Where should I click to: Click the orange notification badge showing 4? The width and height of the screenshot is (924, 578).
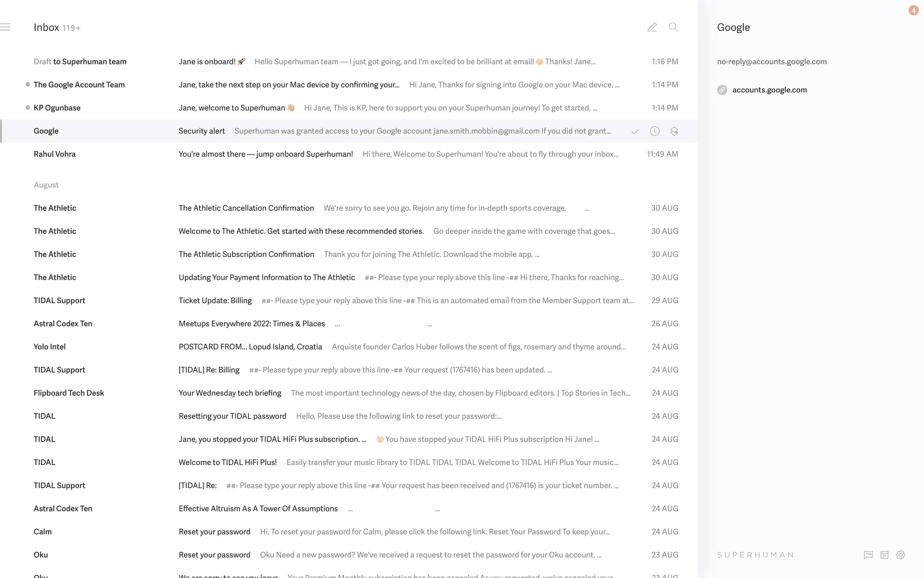pos(913,11)
